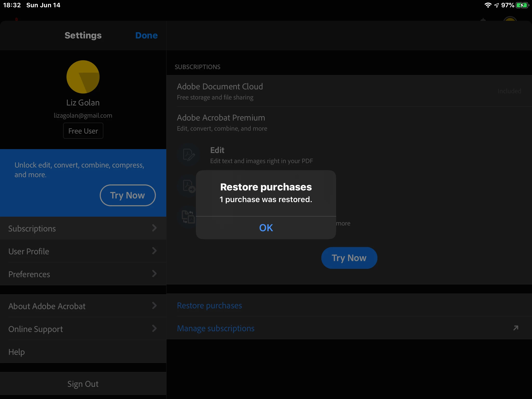Expand the Subscriptions row chevron
Image resolution: width=532 pixels, height=399 pixels.
[154, 228]
